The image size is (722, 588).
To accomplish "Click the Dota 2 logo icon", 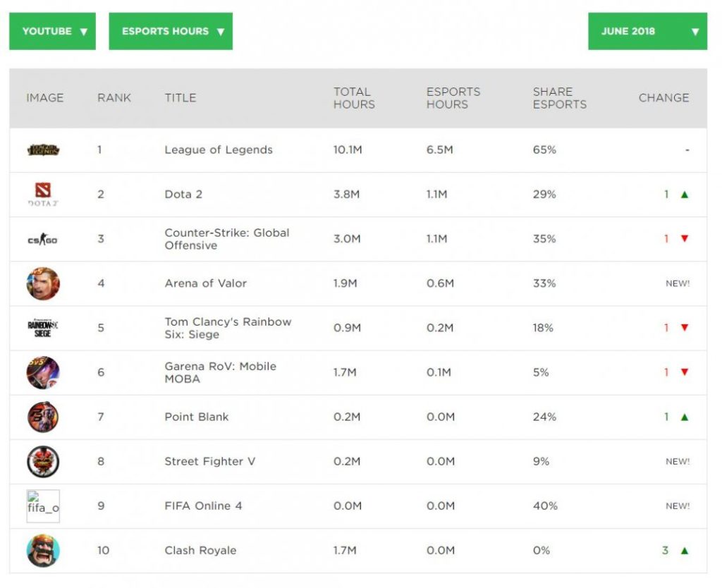I will pyautogui.click(x=43, y=194).
